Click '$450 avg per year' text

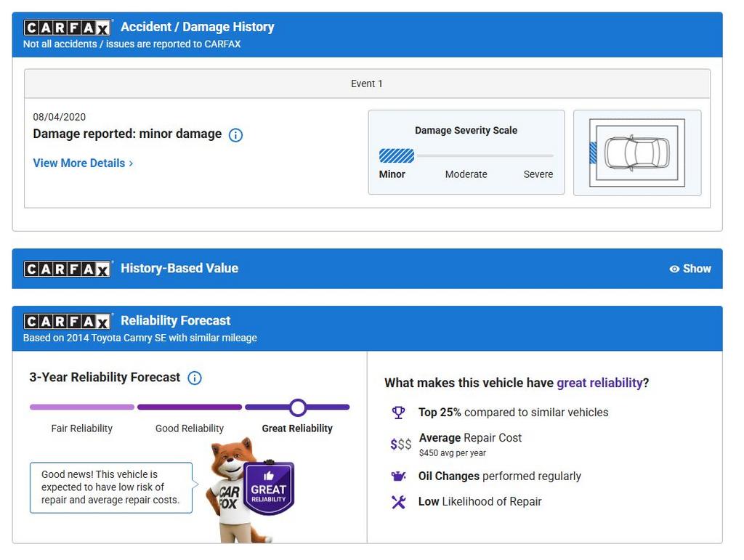coord(452,453)
